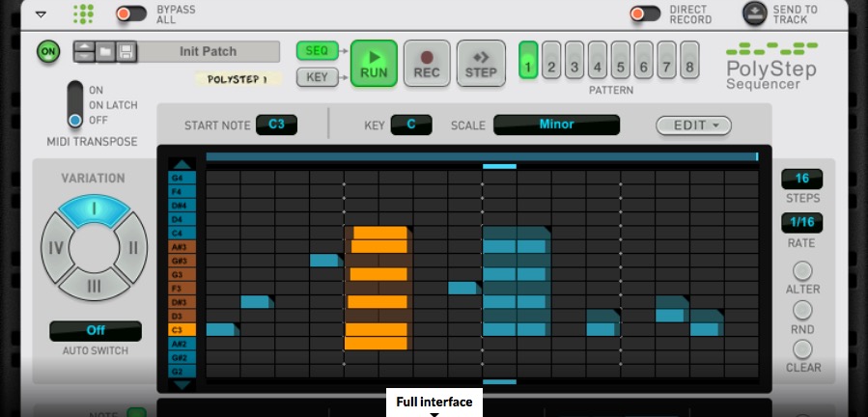
Task: Click the RND round button
Action: [x=802, y=311]
